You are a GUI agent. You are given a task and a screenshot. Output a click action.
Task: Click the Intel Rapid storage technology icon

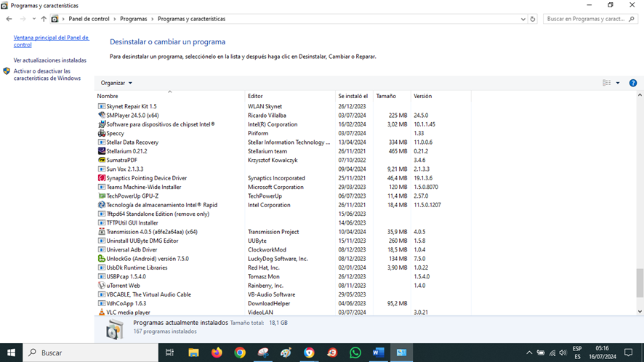(102, 205)
